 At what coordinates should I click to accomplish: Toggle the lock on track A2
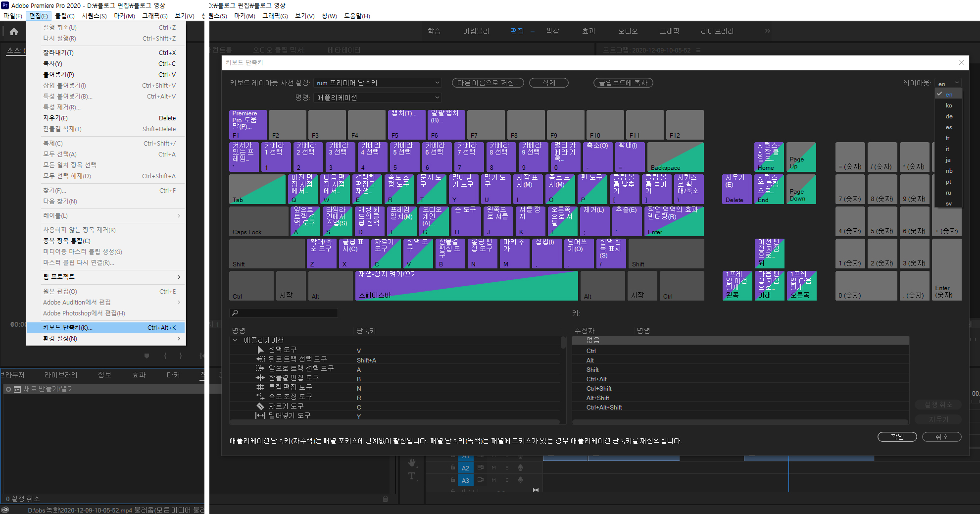[452, 467]
